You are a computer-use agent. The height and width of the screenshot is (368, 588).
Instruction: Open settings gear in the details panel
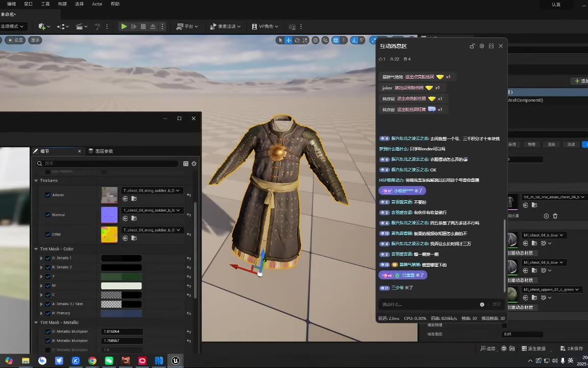(x=194, y=164)
